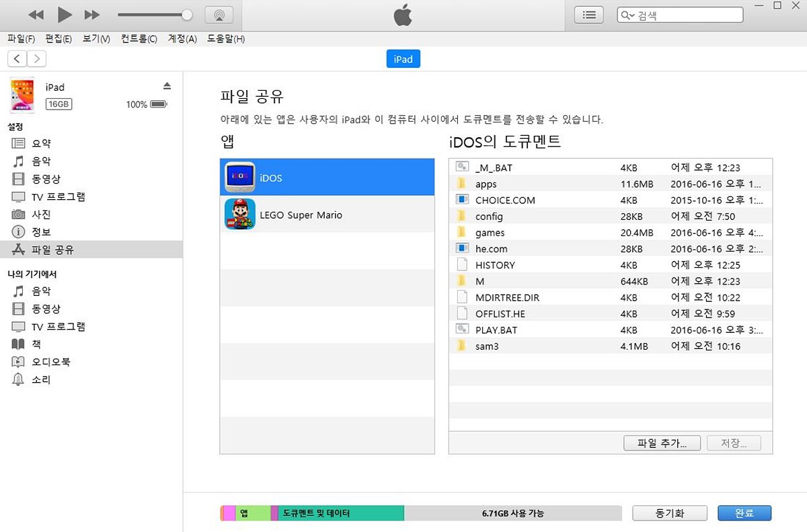807x532 pixels.
Task: Select the config folder
Action: tap(611, 216)
